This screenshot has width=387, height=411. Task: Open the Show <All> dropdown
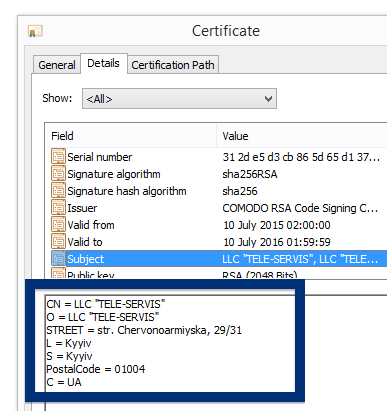click(179, 99)
